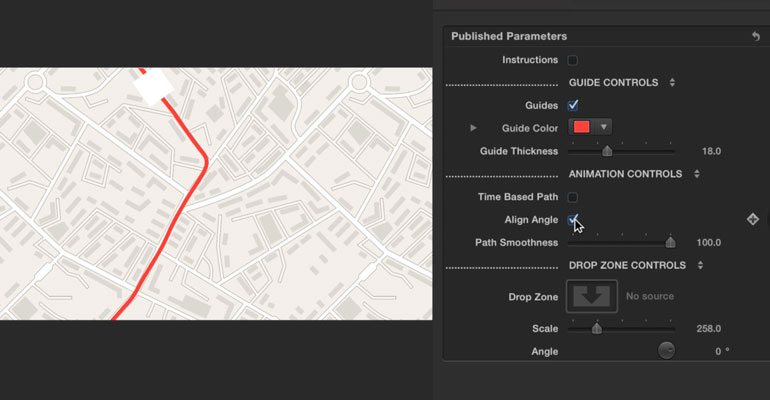Toggle the Align Angle checkbox
The height and width of the screenshot is (400, 770).
pyautogui.click(x=573, y=219)
